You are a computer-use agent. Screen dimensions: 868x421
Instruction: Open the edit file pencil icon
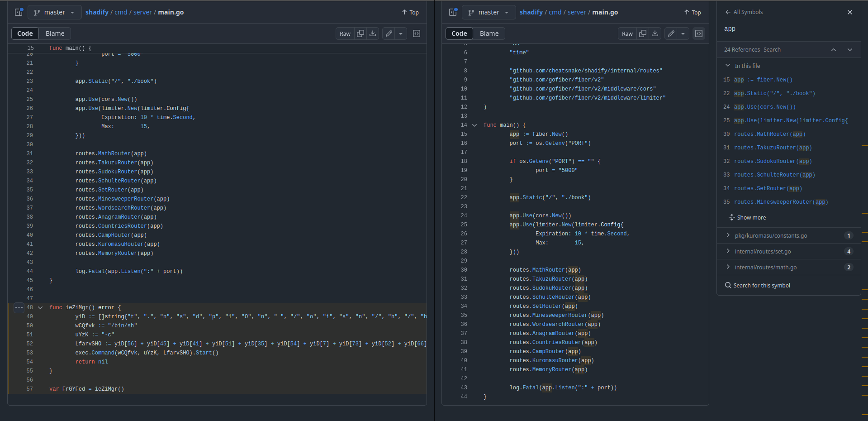coord(388,33)
